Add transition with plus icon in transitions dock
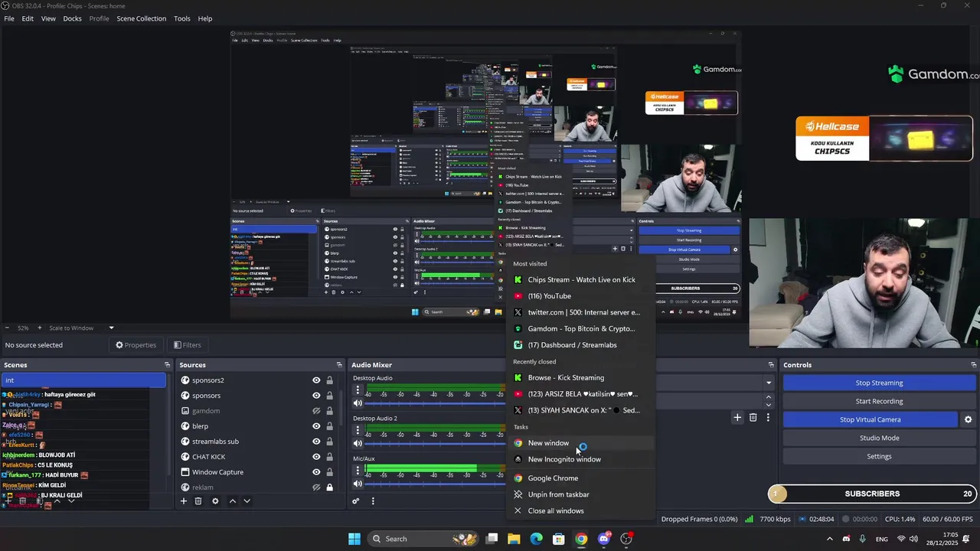This screenshot has height=551, width=980. [x=737, y=417]
